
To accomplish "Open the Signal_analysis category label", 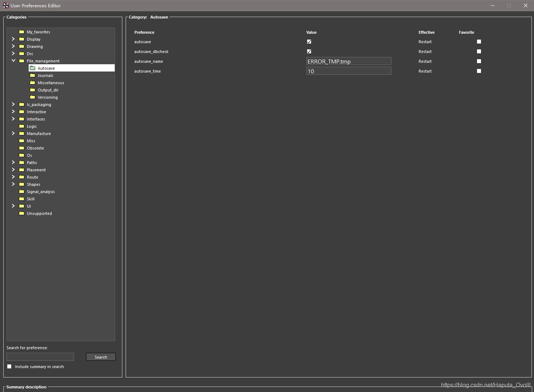I will coord(41,192).
